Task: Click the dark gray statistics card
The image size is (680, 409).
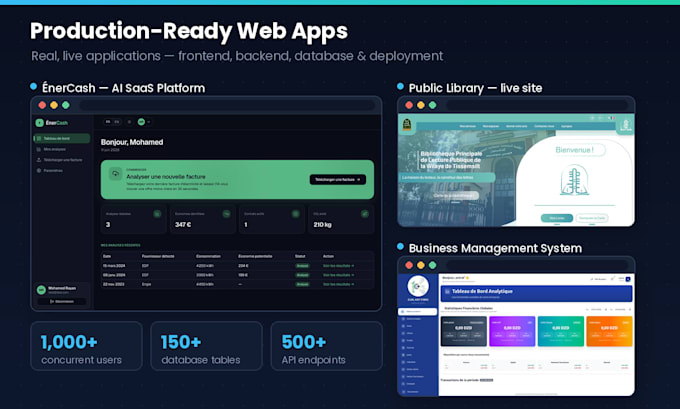Action: (x=464, y=331)
